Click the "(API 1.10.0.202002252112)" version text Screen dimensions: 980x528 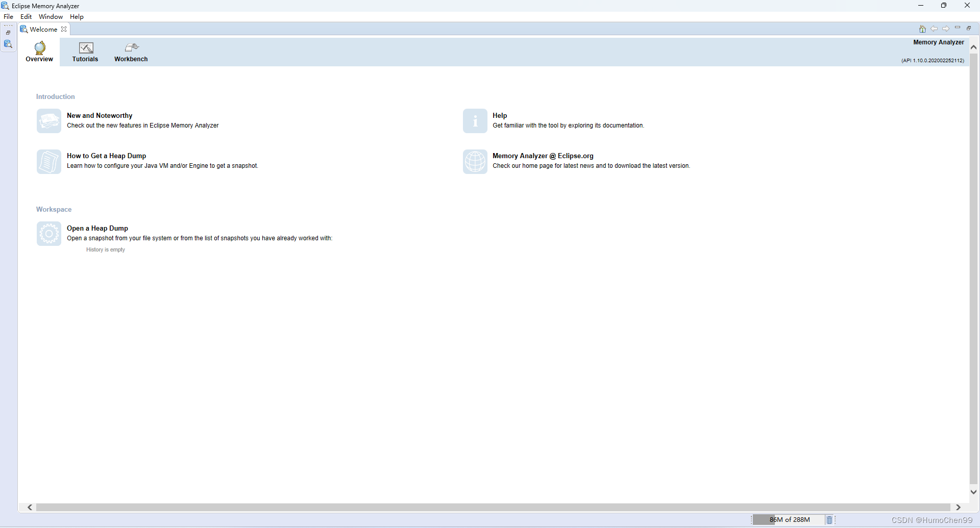[933, 61]
